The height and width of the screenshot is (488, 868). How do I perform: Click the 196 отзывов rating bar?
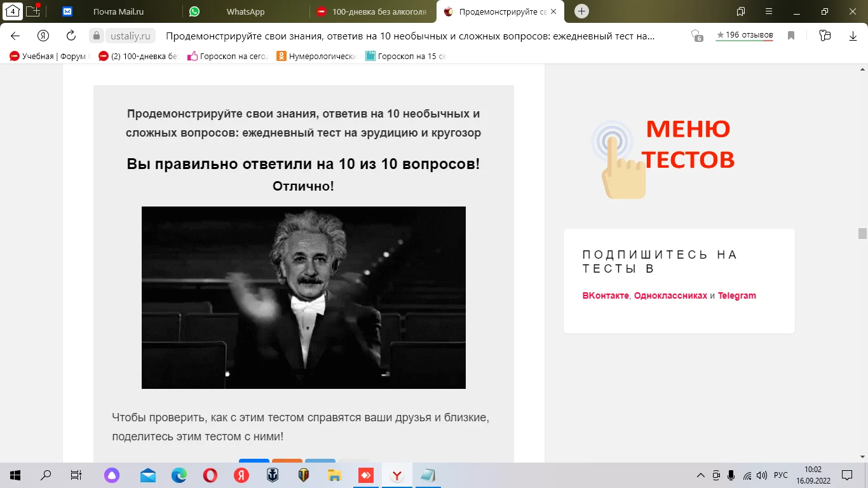tap(744, 36)
